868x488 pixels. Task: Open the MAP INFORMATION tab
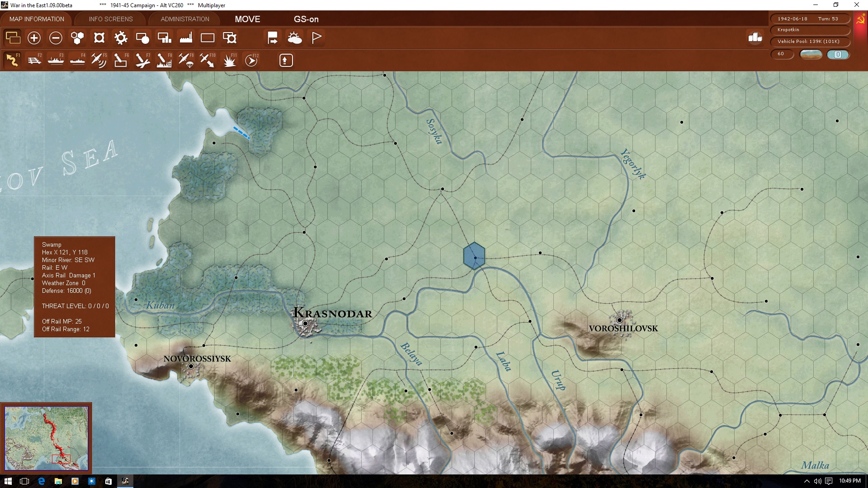37,19
